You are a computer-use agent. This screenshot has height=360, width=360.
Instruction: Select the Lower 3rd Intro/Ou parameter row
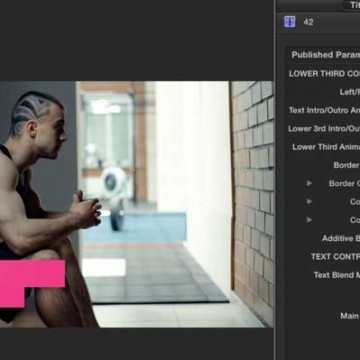(x=324, y=129)
